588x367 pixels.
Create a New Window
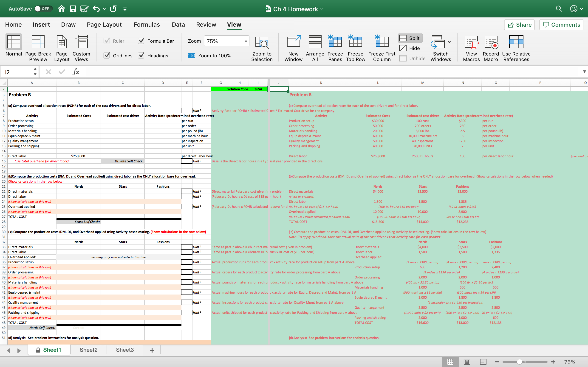293,47
